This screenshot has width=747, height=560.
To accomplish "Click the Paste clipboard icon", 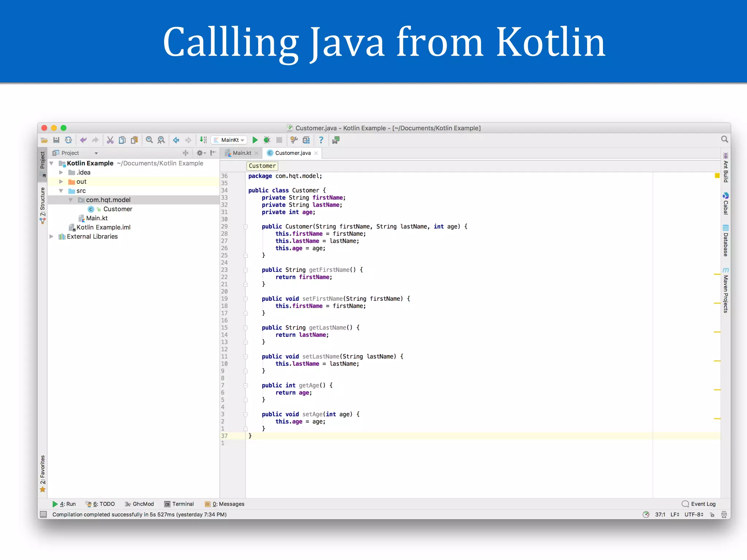I will pyautogui.click(x=134, y=140).
